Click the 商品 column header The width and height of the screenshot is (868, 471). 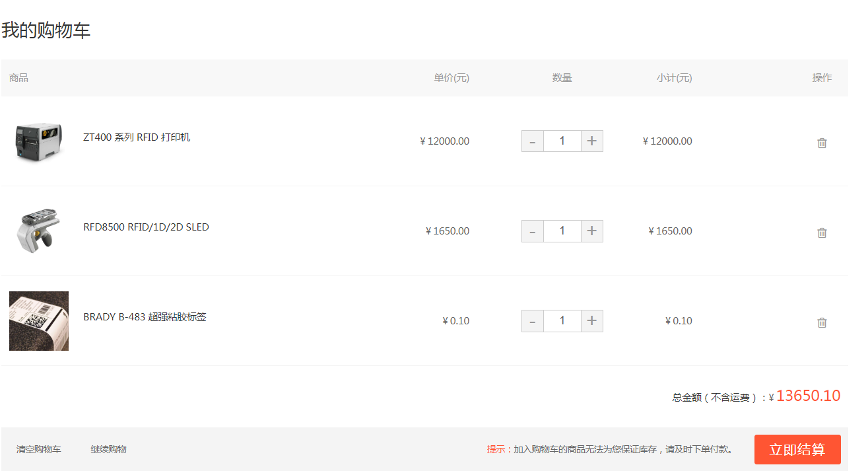18,78
